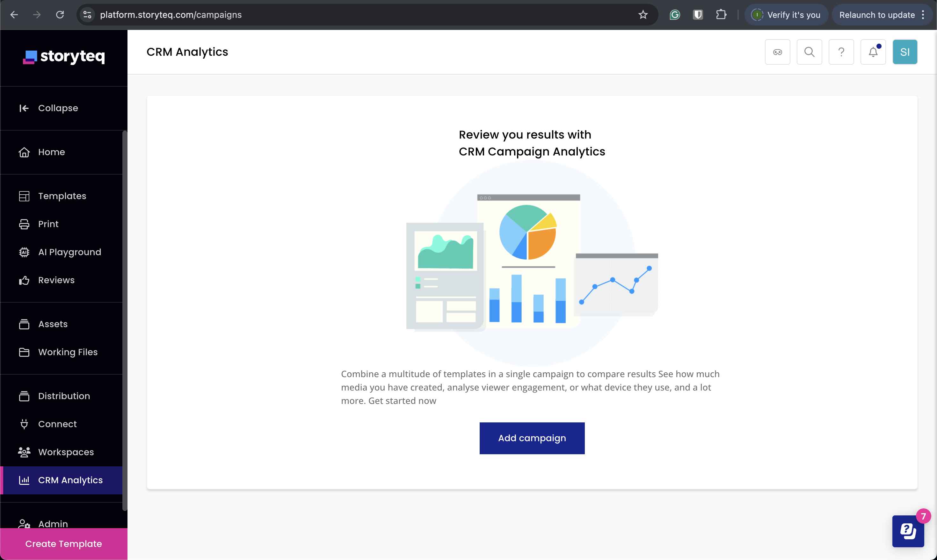Viewport: 937px width, 560px height.
Task: Open the SI user avatar menu
Action: tap(905, 52)
